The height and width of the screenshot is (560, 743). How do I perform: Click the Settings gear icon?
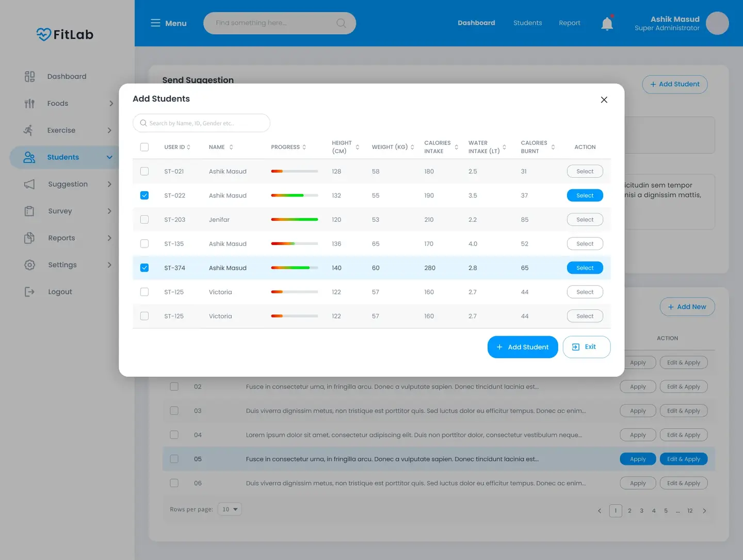pyautogui.click(x=29, y=265)
